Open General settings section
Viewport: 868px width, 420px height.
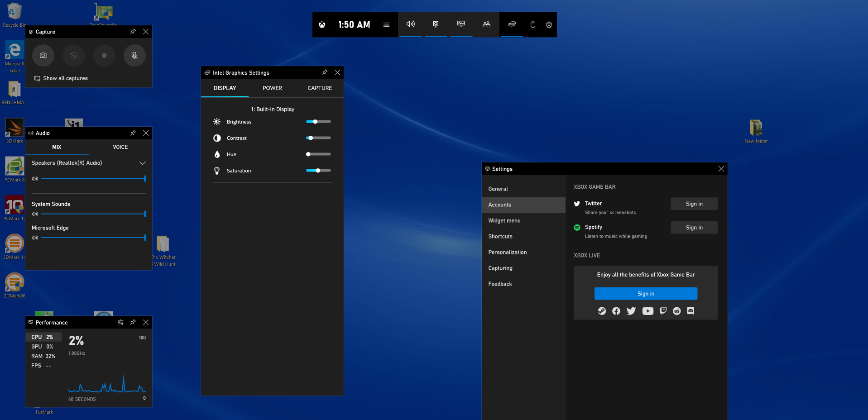point(524,189)
